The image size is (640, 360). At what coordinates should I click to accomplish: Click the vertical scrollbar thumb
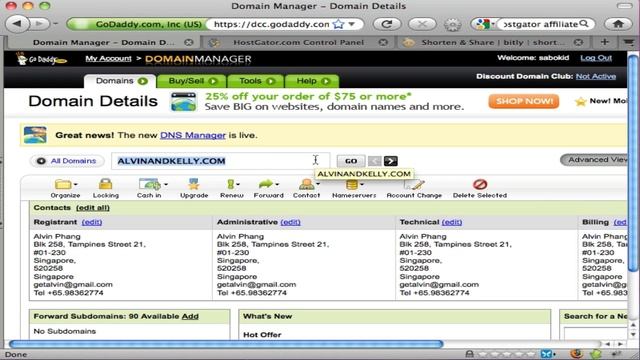(633, 163)
